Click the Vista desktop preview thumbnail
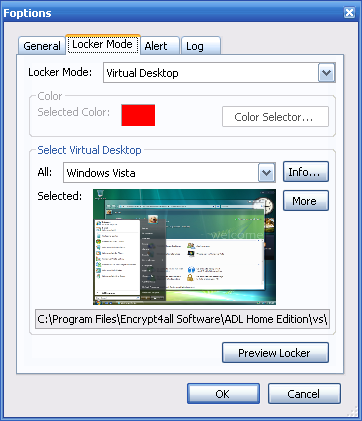The width and height of the screenshot is (362, 421). coord(184,247)
